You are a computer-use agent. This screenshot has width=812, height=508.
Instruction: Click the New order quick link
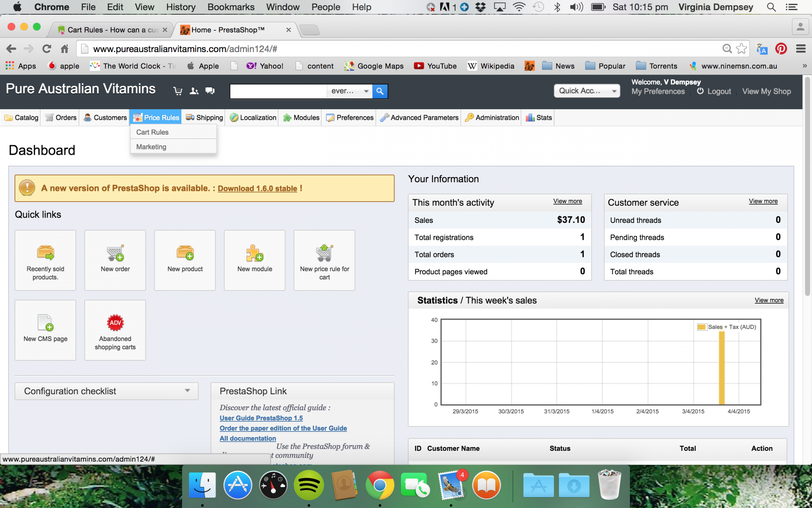(x=115, y=260)
